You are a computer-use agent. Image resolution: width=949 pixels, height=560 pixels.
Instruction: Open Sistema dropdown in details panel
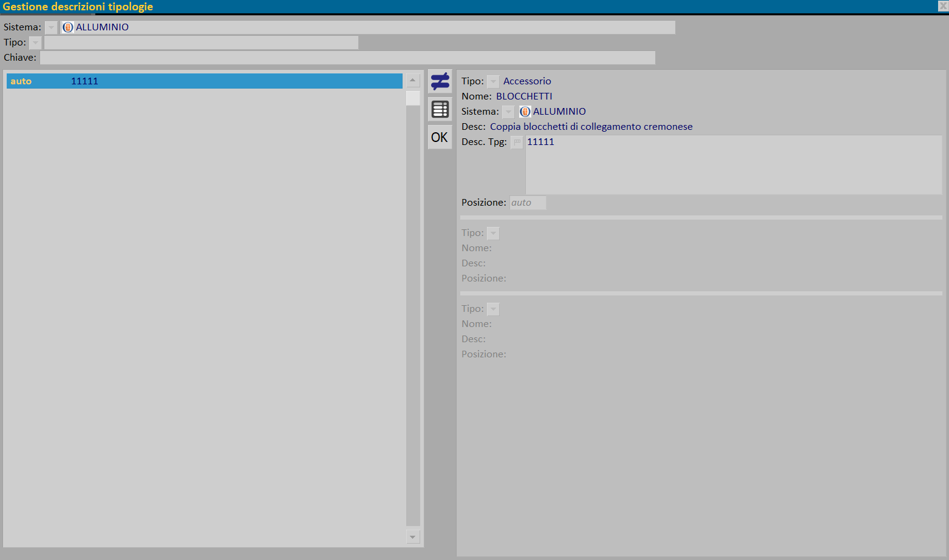click(508, 112)
